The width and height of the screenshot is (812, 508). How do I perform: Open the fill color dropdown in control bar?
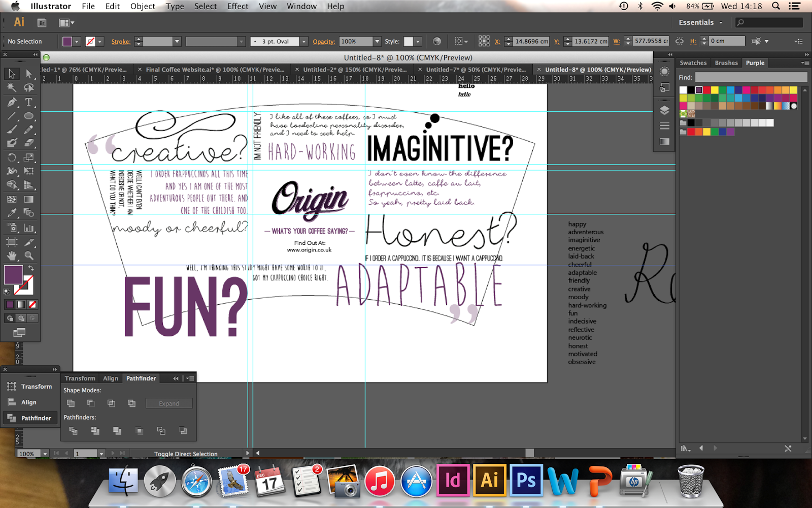(x=77, y=42)
